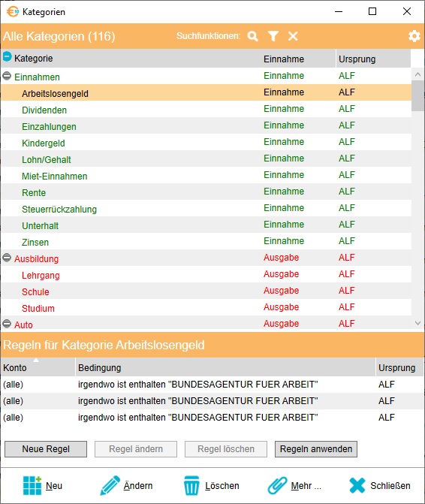The width and height of the screenshot is (425, 504).
Task: Collapse the Auto category group
Action: click(7, 324)
